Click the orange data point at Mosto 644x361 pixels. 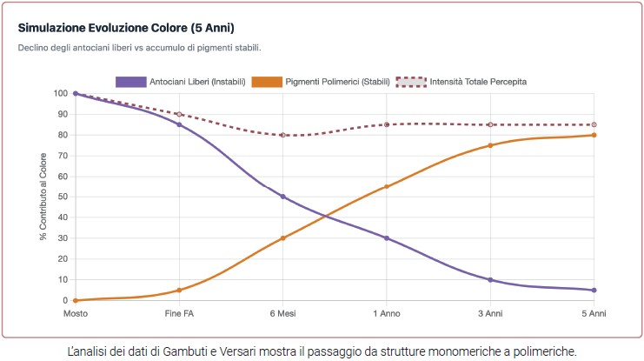click(76, 300)
